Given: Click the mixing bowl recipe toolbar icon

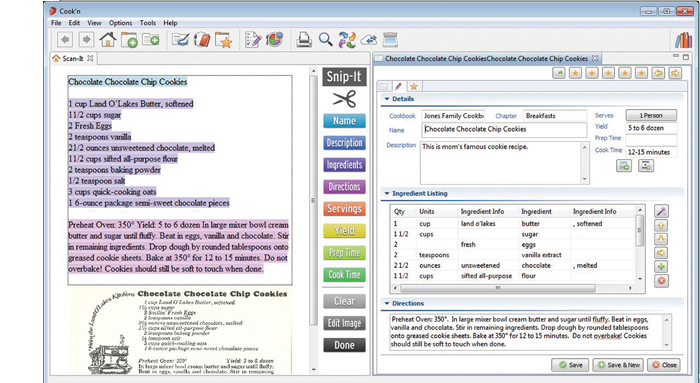Looking at the screenshot, I should (x=180, y=40).
